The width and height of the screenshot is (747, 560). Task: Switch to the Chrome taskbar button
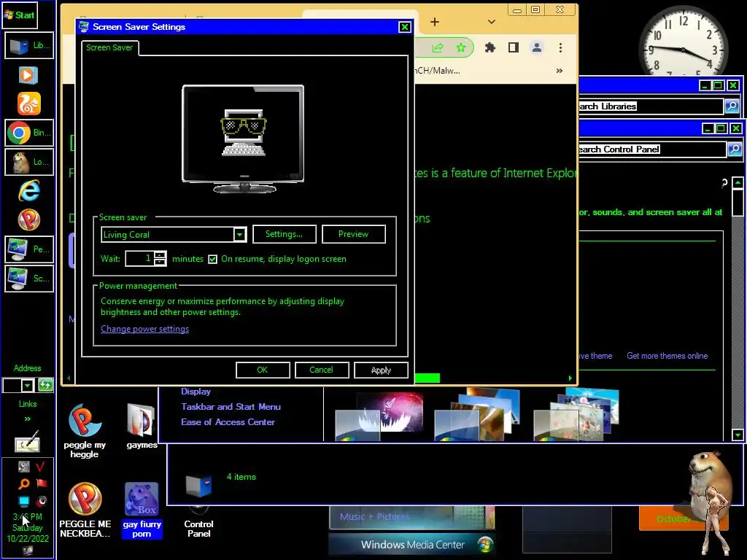(29, 133)
